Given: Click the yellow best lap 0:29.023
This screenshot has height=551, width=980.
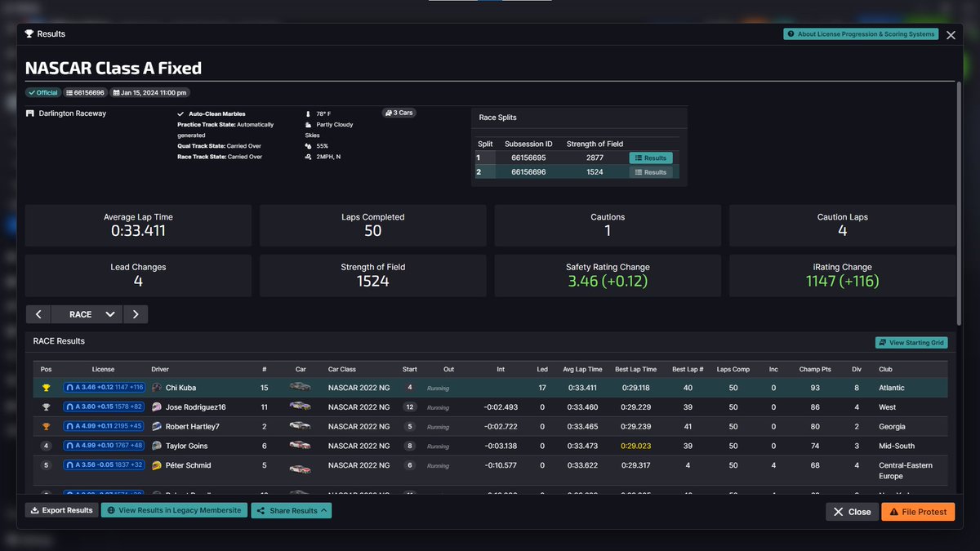Looking at the screenshot, I should pyautogui.click(x=635, y=446).
